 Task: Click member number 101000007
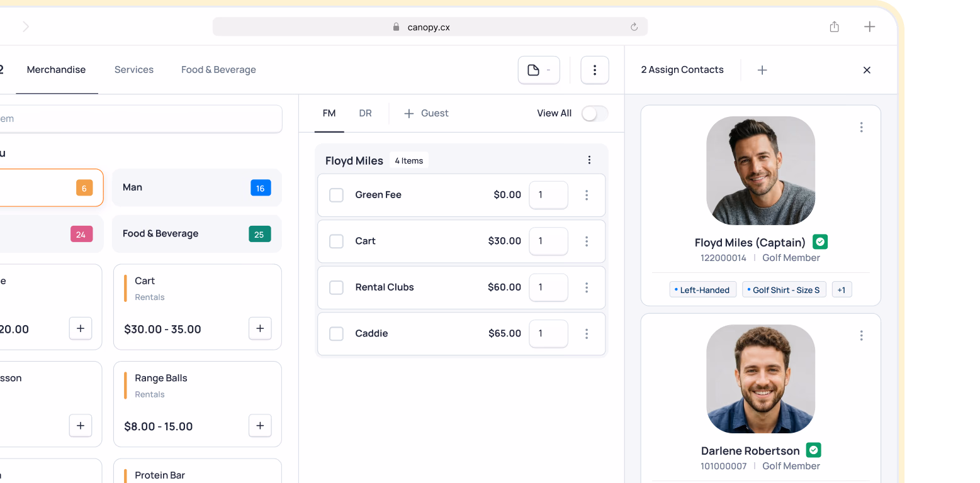tap(723, 466)
